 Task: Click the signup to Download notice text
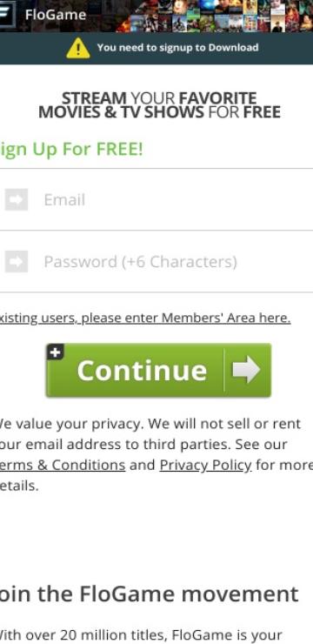click(178, 48)
